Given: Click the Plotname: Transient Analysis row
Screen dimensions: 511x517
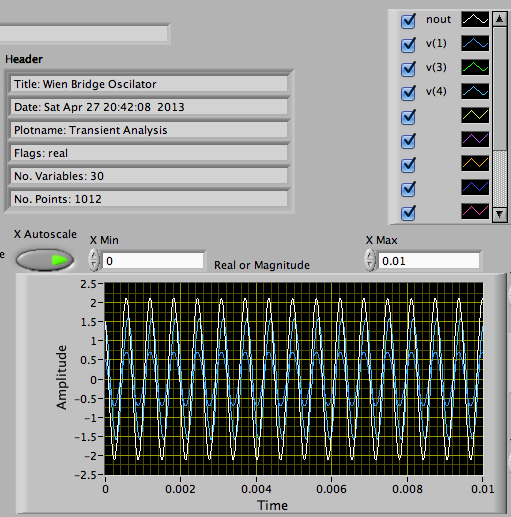Looking at the screenshot, I should pyautogui.click(x=149, y=130).
